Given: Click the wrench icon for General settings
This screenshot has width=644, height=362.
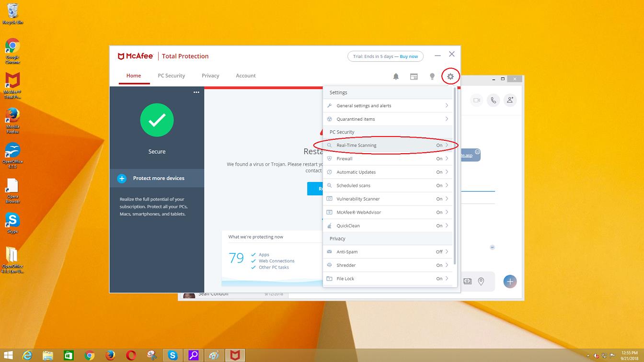Looking at the screenshot, I should (x=329, y=106).
